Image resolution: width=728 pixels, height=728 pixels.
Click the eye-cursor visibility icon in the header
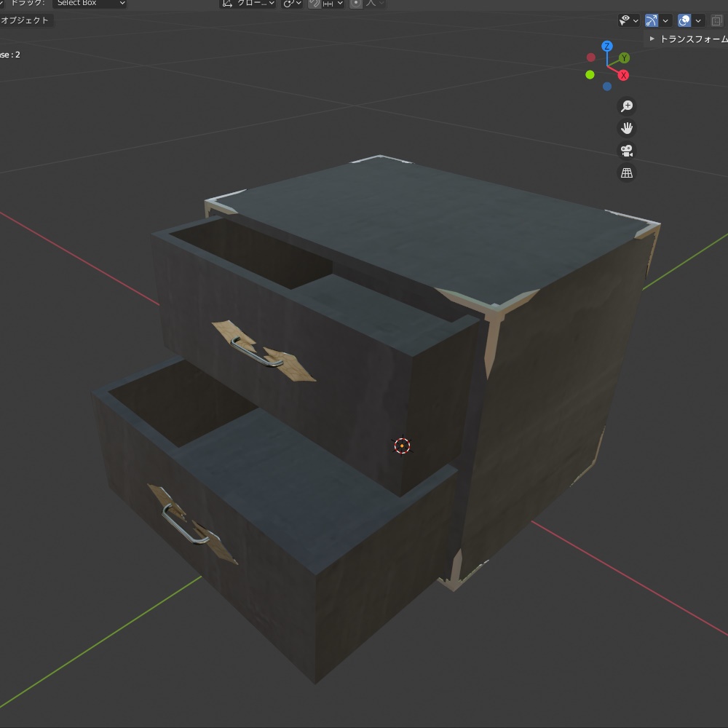(x=624, y=20)
